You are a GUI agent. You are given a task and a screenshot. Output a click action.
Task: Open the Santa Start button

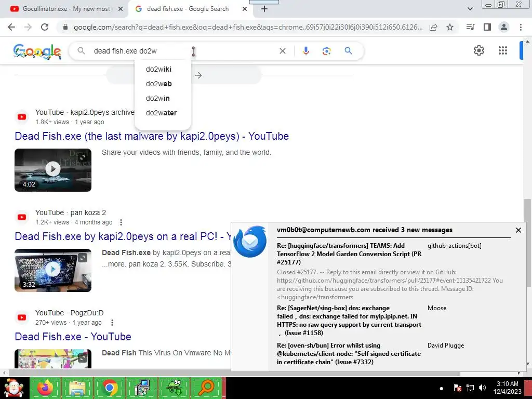14,388
